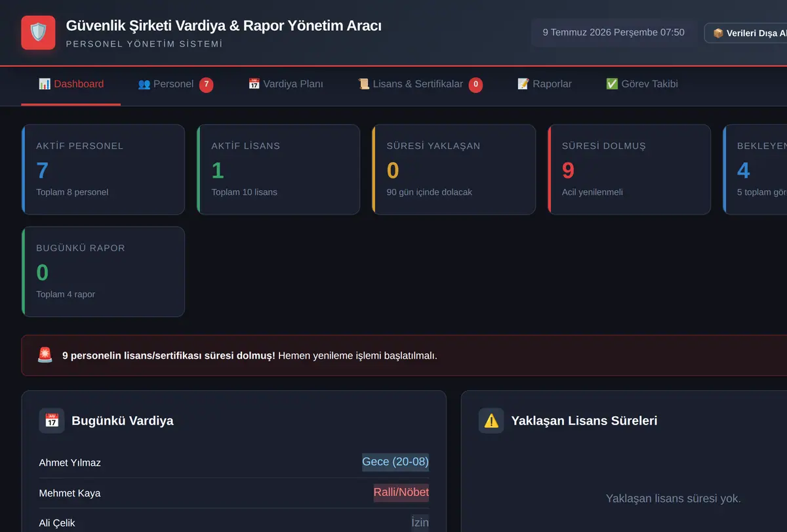Click the date and time display
This screenshot has height=532, width=787.
(x=613, y=32)
